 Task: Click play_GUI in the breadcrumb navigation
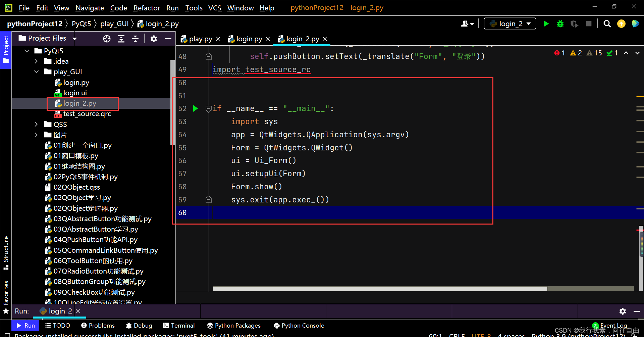pos(114,23)
